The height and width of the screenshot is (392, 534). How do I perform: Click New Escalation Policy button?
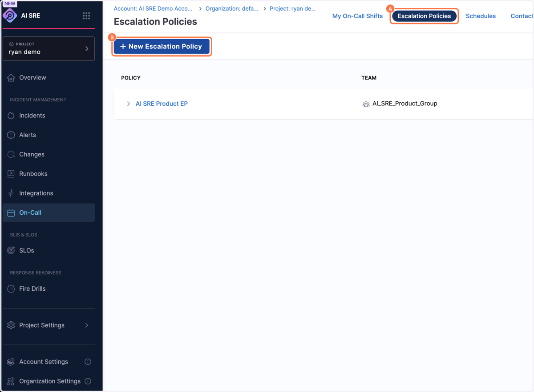point(162,46)
